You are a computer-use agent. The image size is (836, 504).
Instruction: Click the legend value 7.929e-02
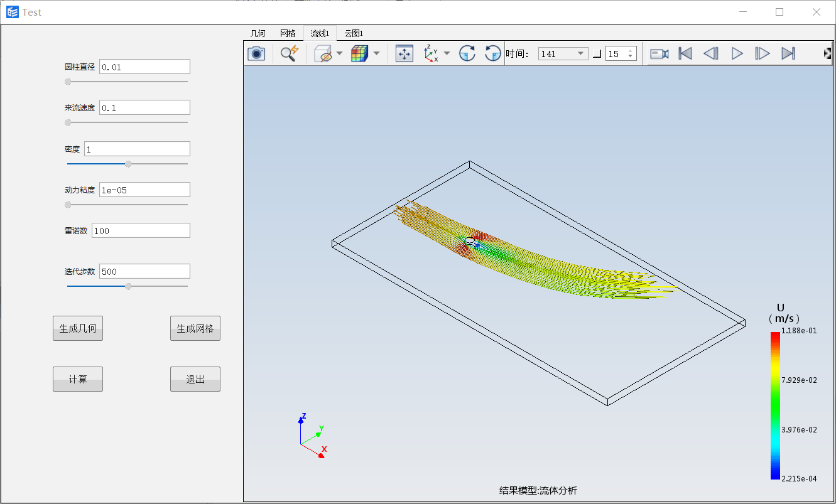coord(799,380)
